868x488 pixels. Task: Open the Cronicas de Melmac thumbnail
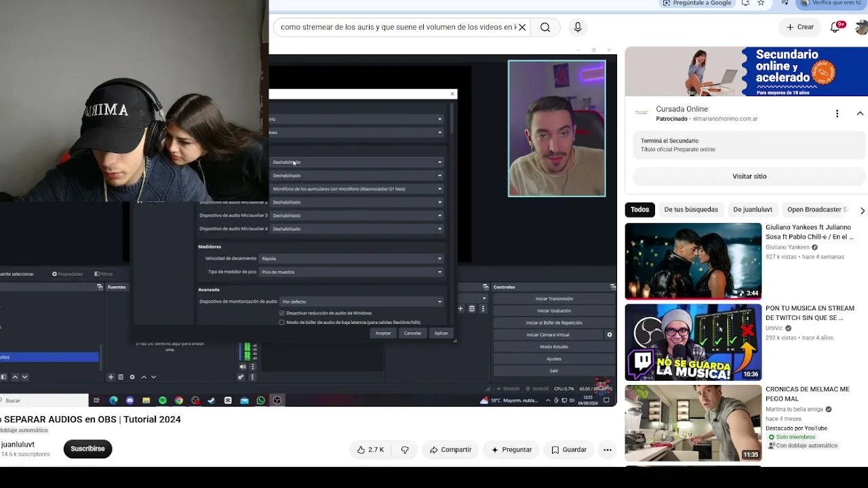pyautogui.click(x=693, y=423)
